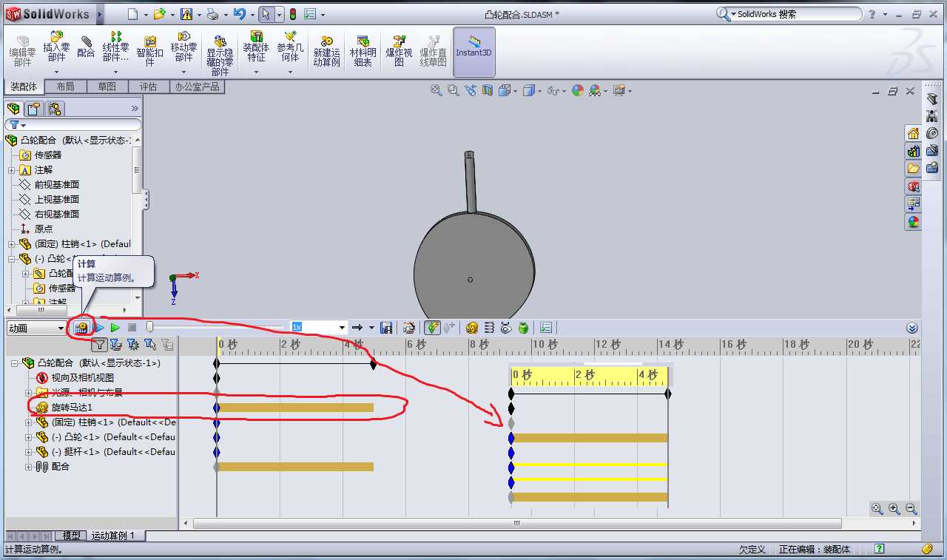Toggle the filter animated items button

click(115, 344)
